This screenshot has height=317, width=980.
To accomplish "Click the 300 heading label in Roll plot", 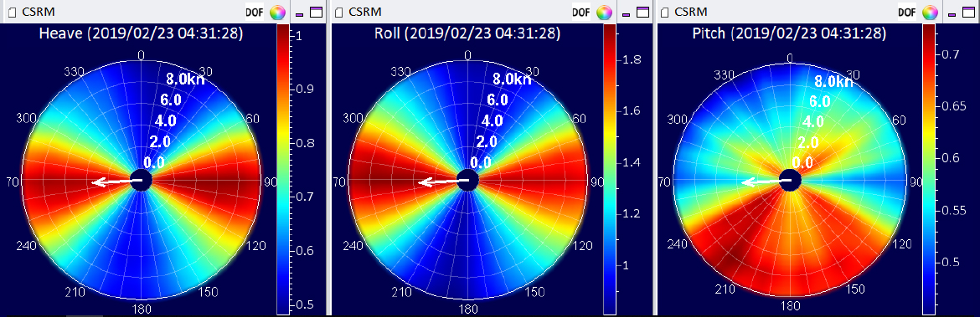I will coord(353,119).
